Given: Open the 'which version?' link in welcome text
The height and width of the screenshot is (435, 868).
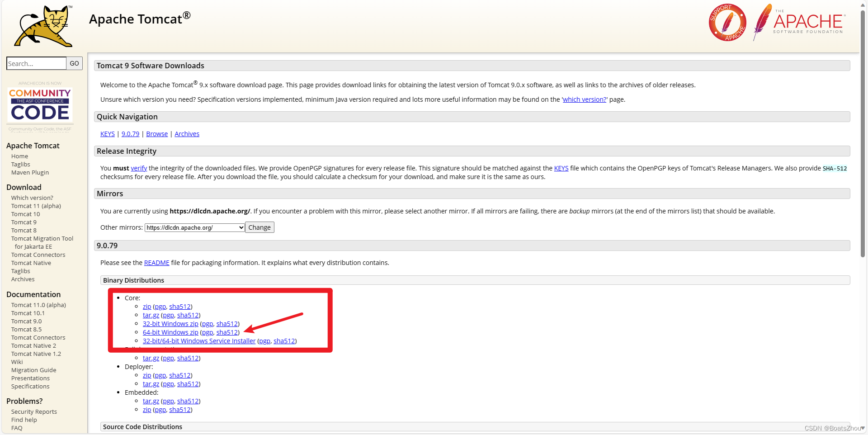Looking at the screenshot, I should 585,99.
